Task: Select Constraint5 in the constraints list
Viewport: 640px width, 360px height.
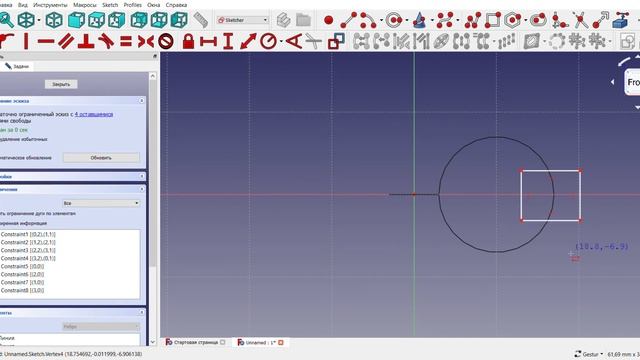Action: click(22, 266)
